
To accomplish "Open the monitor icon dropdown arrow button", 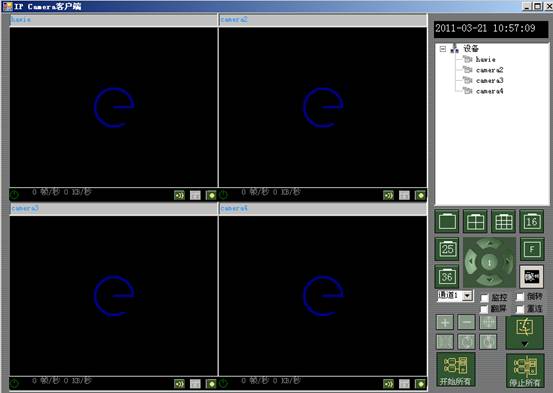I will pos(524,344).
